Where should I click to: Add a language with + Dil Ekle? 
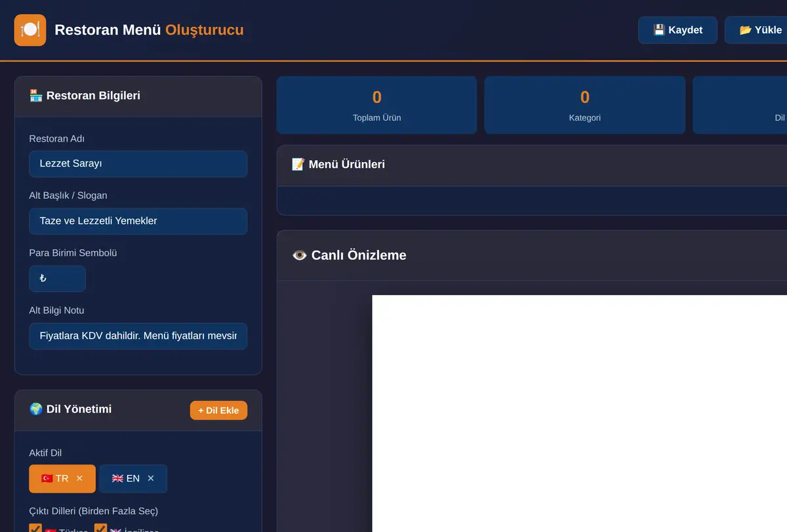point(218,411)
